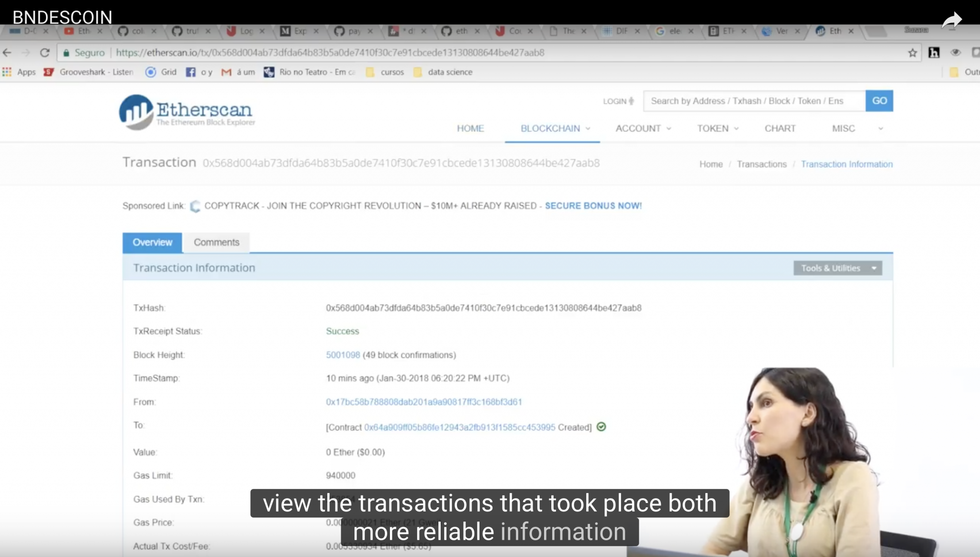Image resolution: width=980 pixels, height=557 pixels.
Task: Click the browser back arrow icon
Action: (7, 53)
